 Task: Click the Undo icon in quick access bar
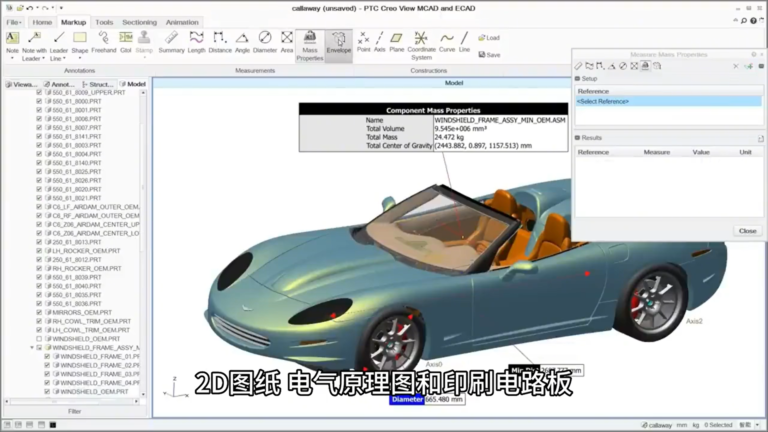coord(30,8)
